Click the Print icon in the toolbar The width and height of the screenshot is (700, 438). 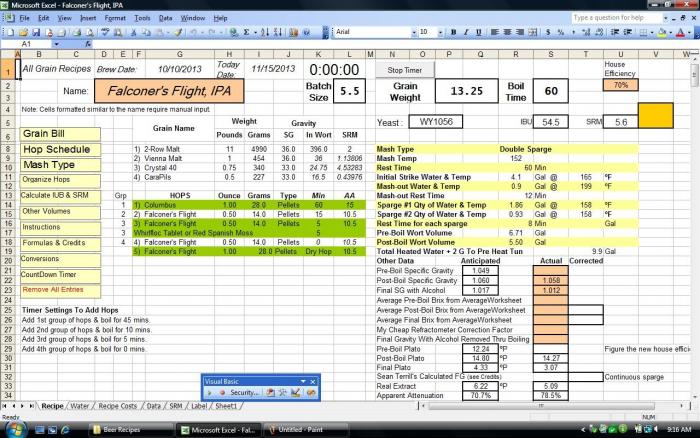click(77, 32)
